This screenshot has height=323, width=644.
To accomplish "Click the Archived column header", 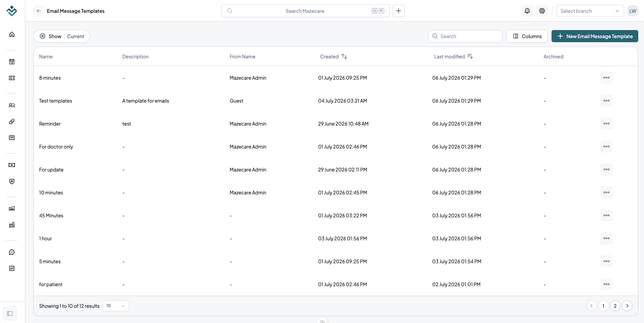I will pyautogui.click(x=554, y=57).
